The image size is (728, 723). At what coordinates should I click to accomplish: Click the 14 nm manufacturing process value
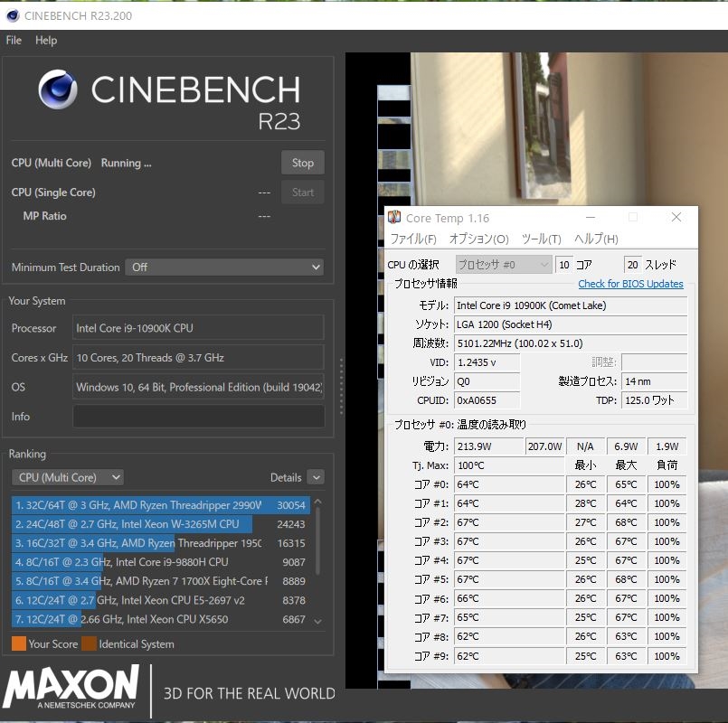(654, 381)
